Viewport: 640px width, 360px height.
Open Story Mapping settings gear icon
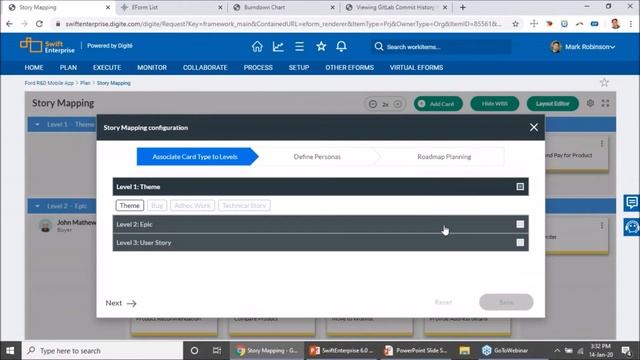click(590, 103)
